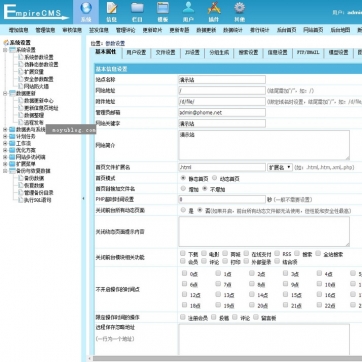Viewport: 362px width, 362px height.
Task: Open 恢复数据 in the sidebar tree
Action: click(x=34, y=185)
